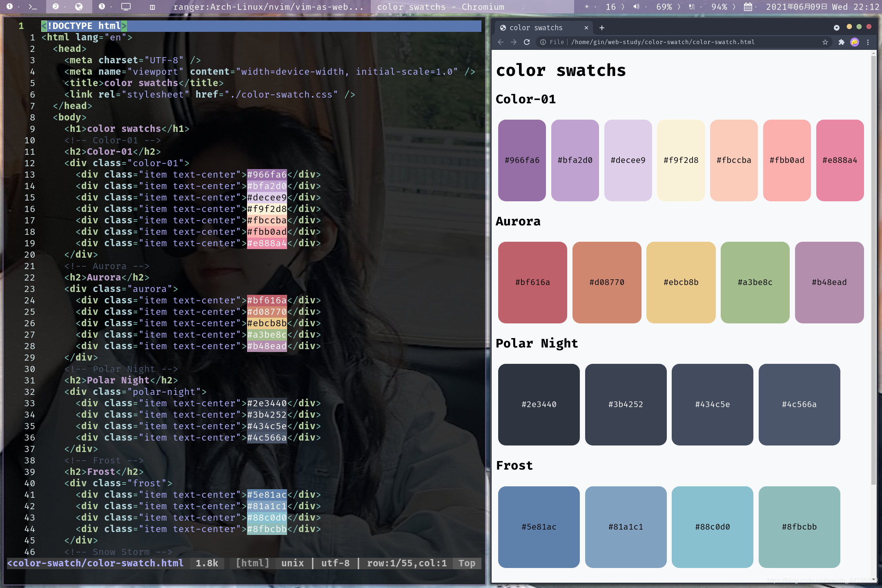The width and height of the screenshot is (882, 588).
Task: View site information icon beside File
Action: (x=543, y=42)
